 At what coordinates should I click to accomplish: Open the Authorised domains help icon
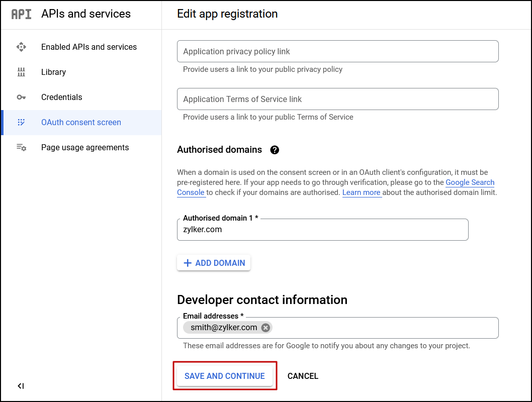click(x=275, y=149)
